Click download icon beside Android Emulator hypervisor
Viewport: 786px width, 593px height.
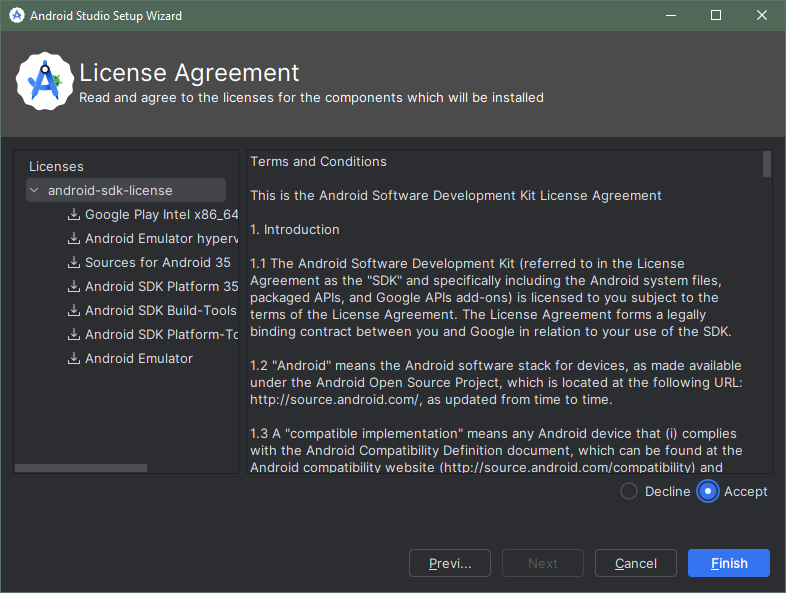pos(74,239)
